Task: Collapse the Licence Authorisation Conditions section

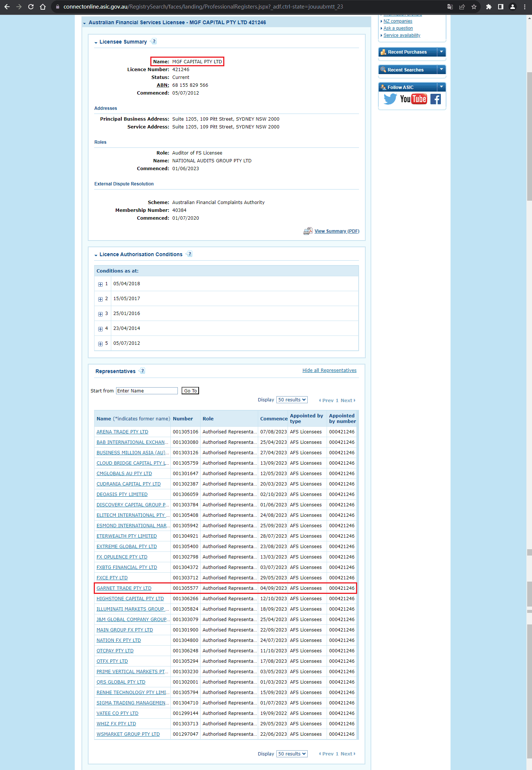Action: 96,255
